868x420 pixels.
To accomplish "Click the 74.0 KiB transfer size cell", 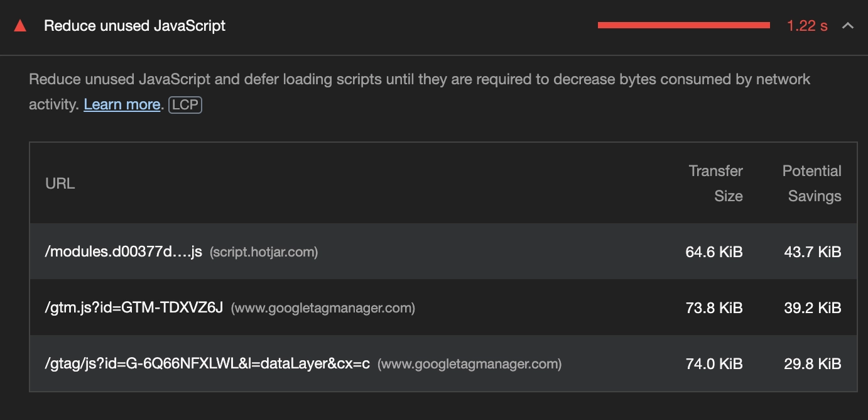I will point(714,364).
